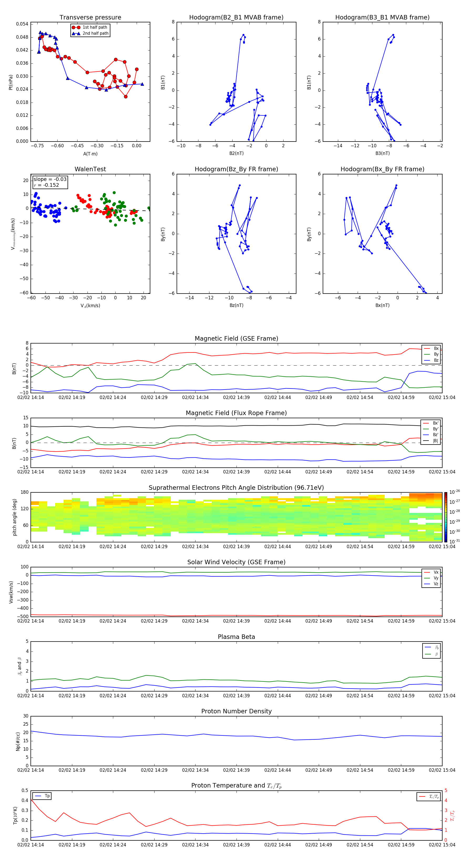Click black |B| line in Flux Rope panel

point(236,426)
